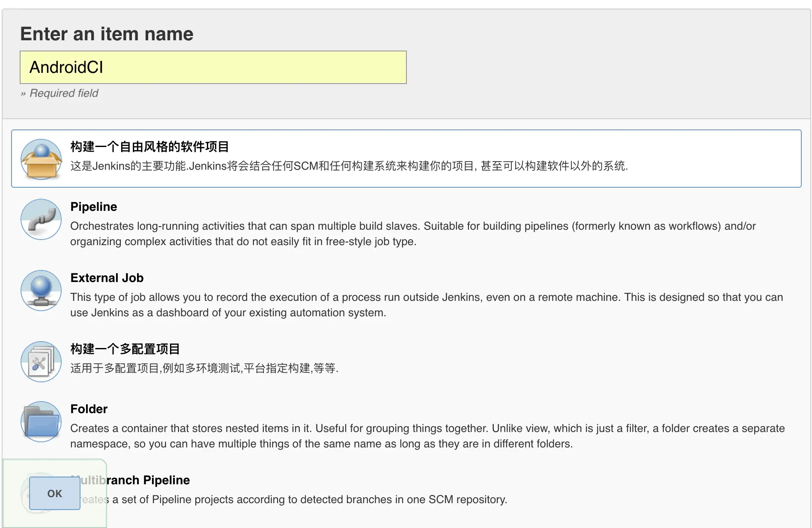Click the 'This type of job allows' description

pyautogui.click(x=427, y=305)
